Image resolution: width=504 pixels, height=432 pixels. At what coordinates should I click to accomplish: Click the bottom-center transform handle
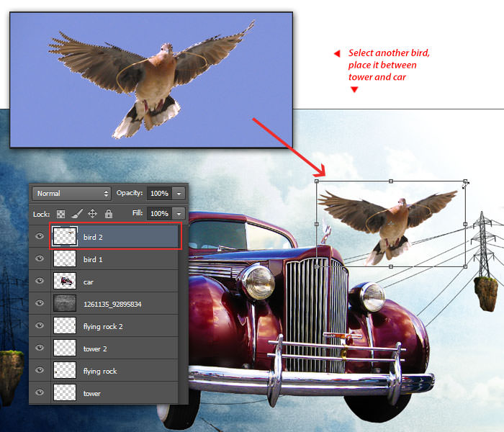click(x=391, y=266)
